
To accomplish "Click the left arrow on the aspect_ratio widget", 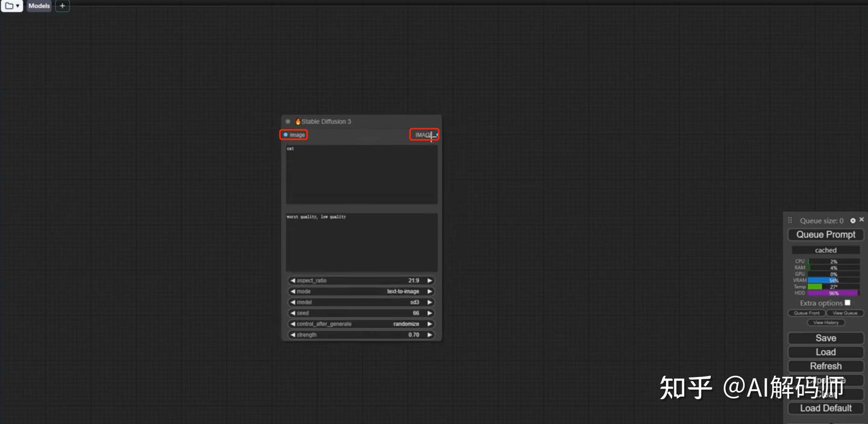I will [x=292, y=280].
